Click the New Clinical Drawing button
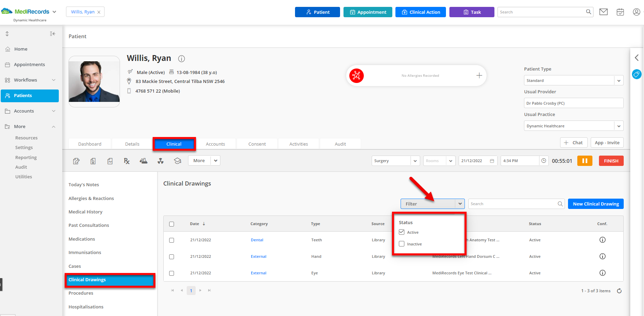Viewport: 644px width, 316px height. coord(596,204)
